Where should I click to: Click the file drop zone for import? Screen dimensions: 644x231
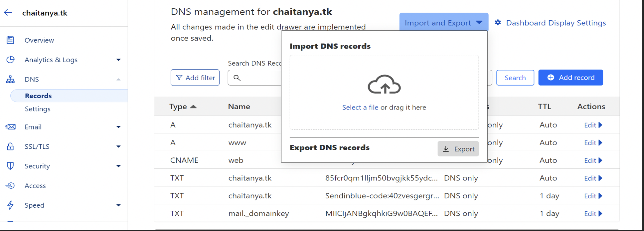click(384, 92)
